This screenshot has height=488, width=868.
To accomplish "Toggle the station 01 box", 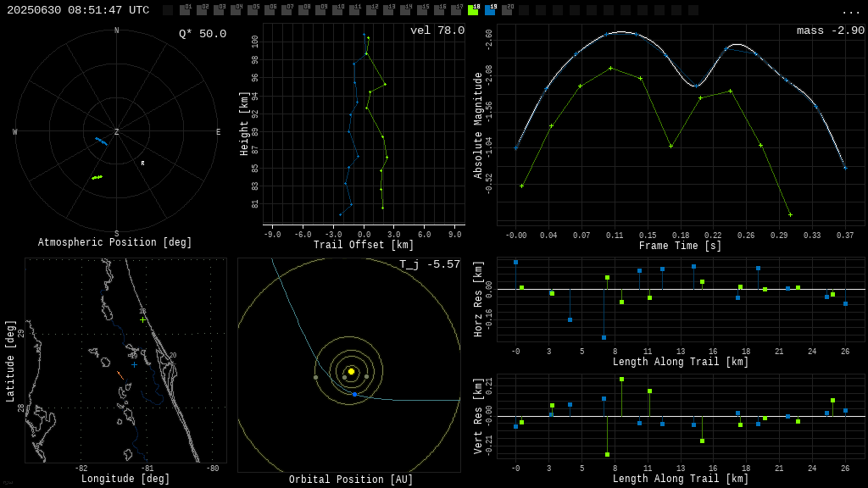I will [185, 10].
